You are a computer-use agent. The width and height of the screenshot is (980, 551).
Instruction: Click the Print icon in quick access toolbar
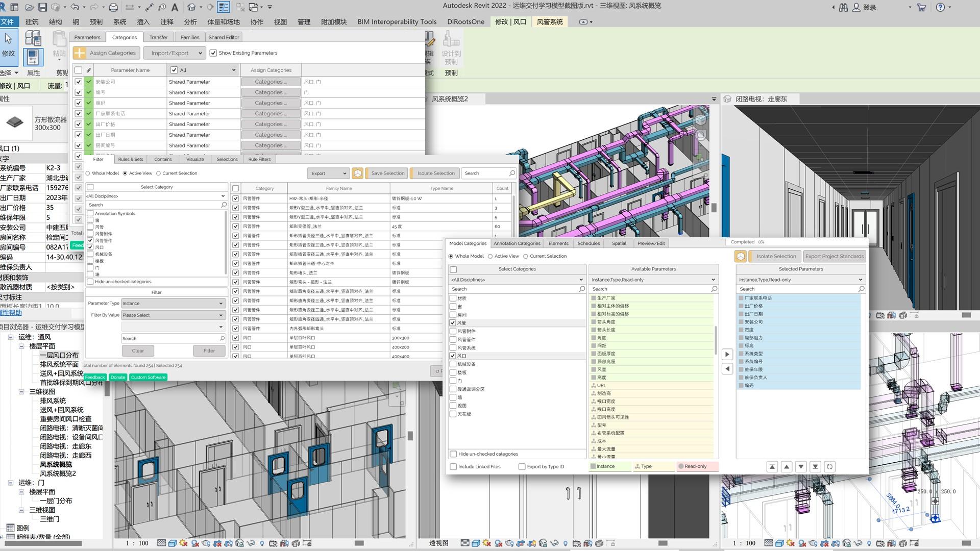113,7
